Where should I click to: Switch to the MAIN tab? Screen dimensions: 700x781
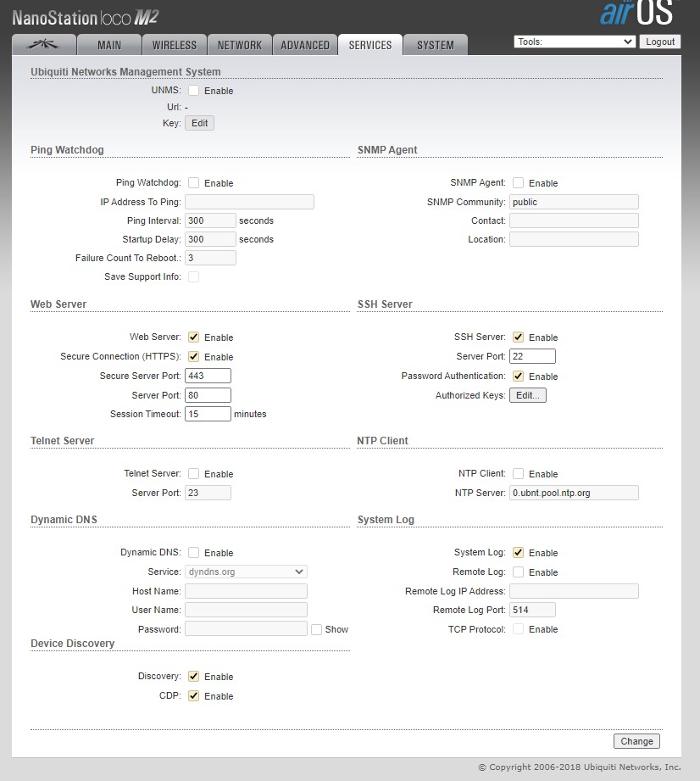(109, 45)
